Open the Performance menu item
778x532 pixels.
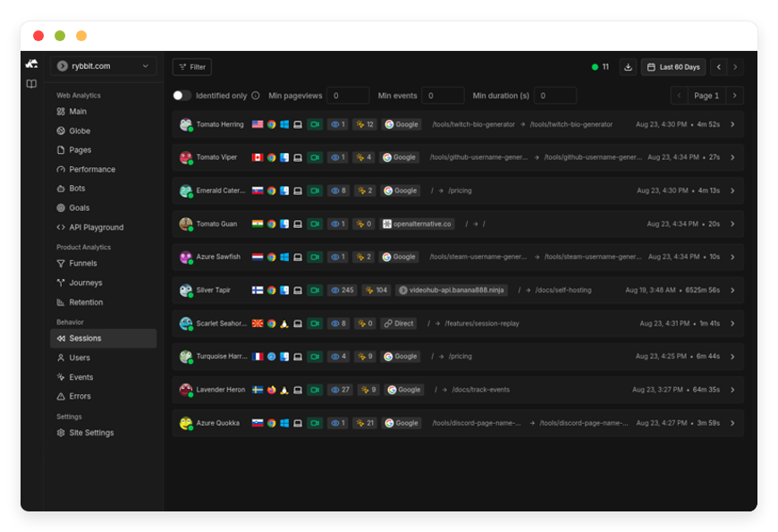pyautogui.click(x=103, y=169)
